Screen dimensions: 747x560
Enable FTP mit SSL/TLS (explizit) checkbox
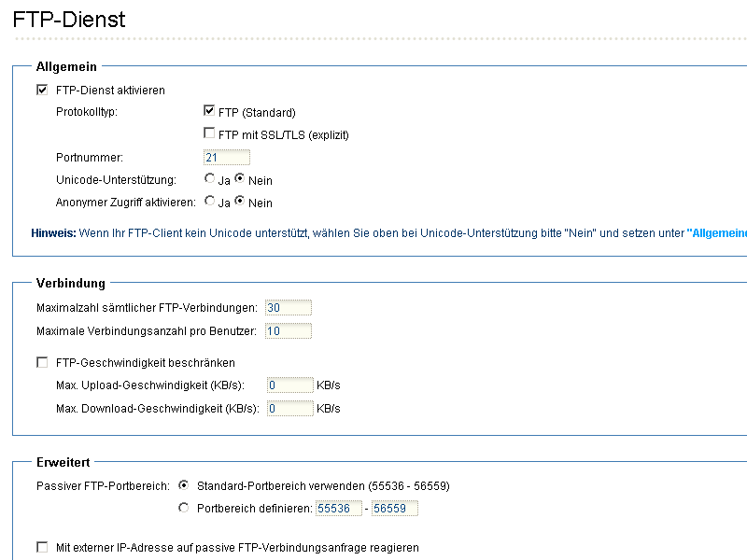pos(208,133)
